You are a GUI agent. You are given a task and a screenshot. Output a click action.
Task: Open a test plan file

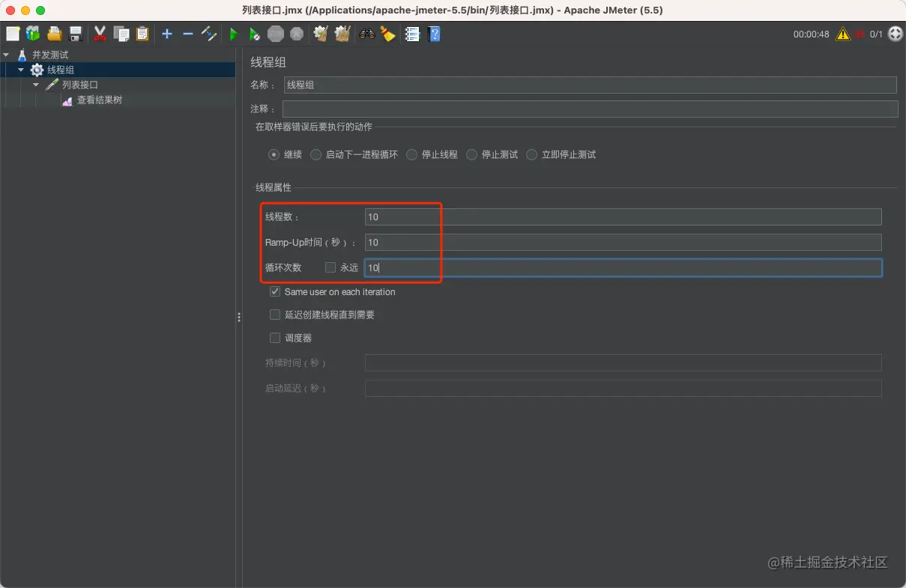tap(54, 34)
